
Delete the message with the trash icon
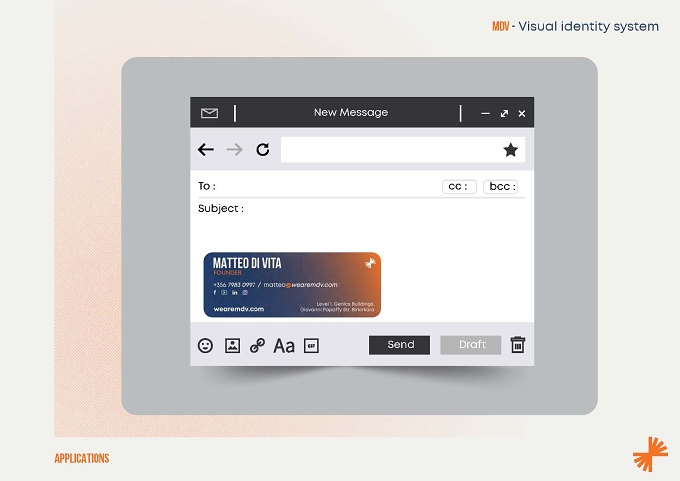518,345
